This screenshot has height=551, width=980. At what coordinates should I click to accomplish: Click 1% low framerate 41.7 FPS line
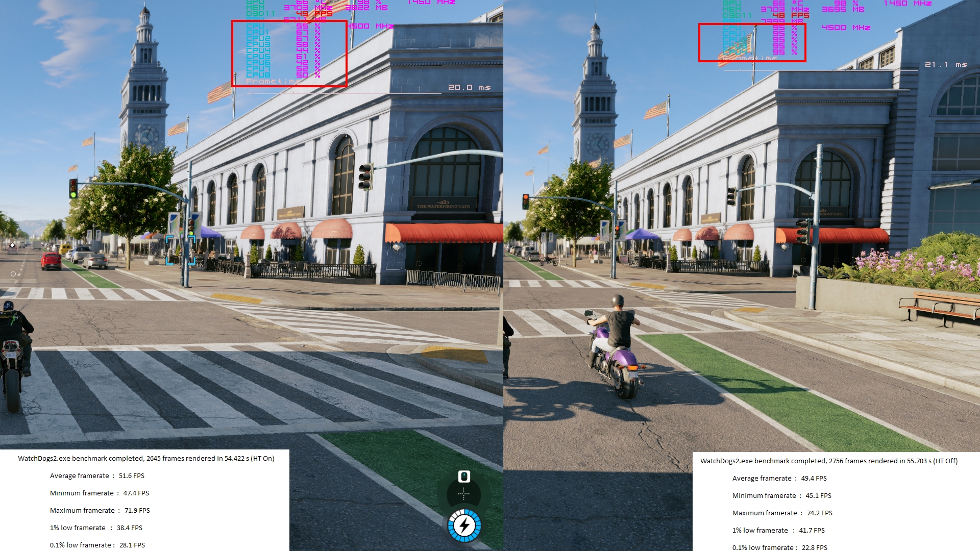pyautogui.click(x=778, y=530)
